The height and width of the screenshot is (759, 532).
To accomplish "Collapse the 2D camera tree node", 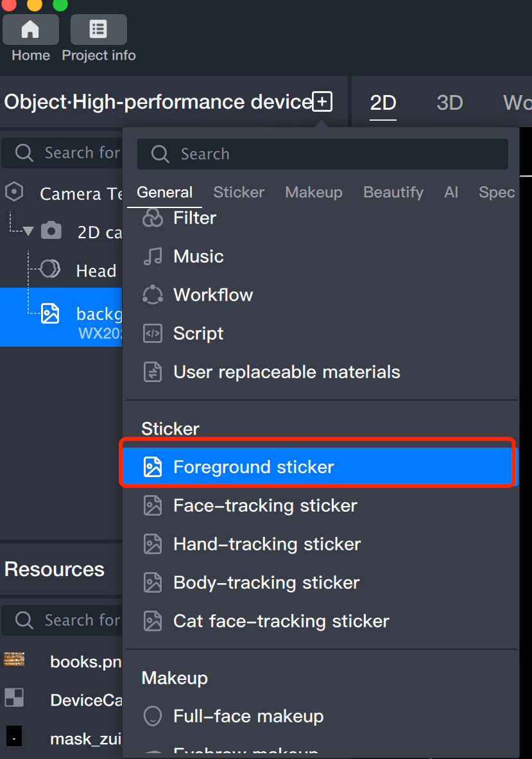I will click(x=28, y=232).
